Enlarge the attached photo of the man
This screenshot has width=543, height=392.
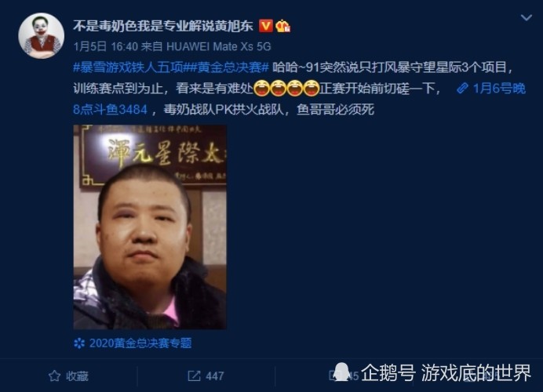coord(150,227)
